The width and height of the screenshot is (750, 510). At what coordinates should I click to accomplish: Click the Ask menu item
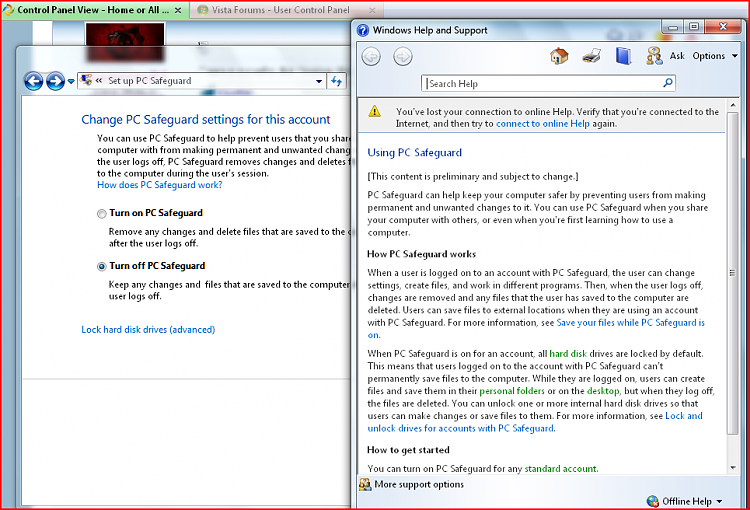click(x=677, y=56)
